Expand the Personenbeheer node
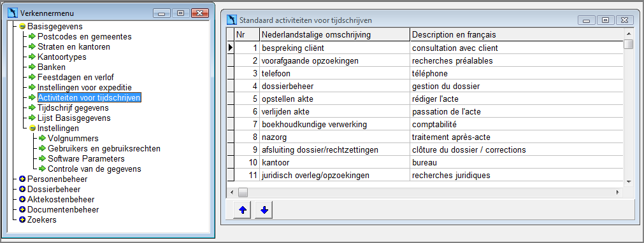 click(22, 179)
